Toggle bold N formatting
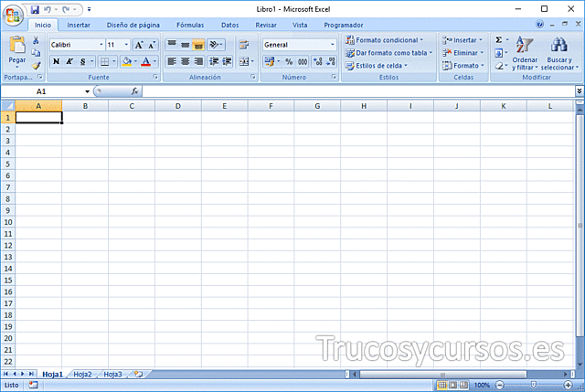The image size is (585, 392). pos(57,61)
